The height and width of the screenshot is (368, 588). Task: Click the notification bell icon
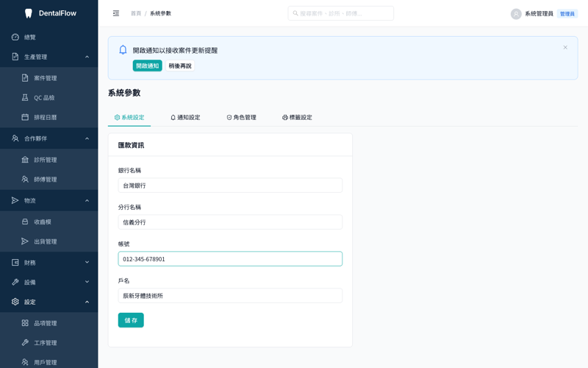pyautogui.click(x=123, y=50)
